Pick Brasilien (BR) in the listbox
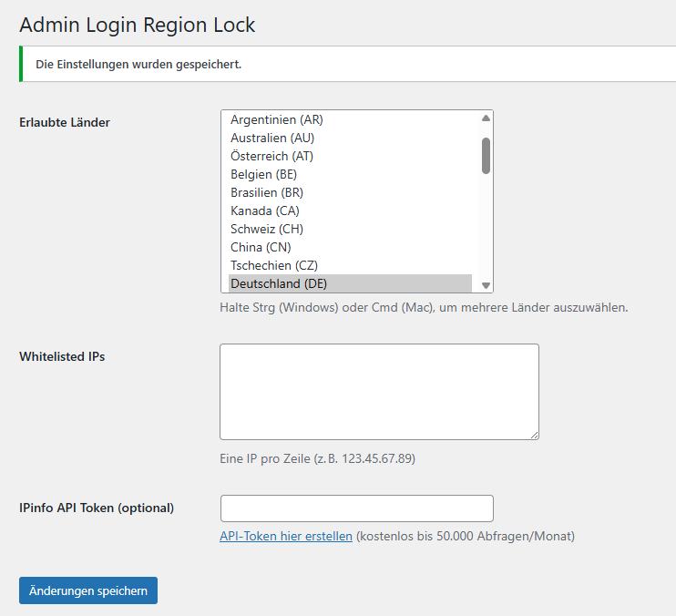 click(267, 192)
